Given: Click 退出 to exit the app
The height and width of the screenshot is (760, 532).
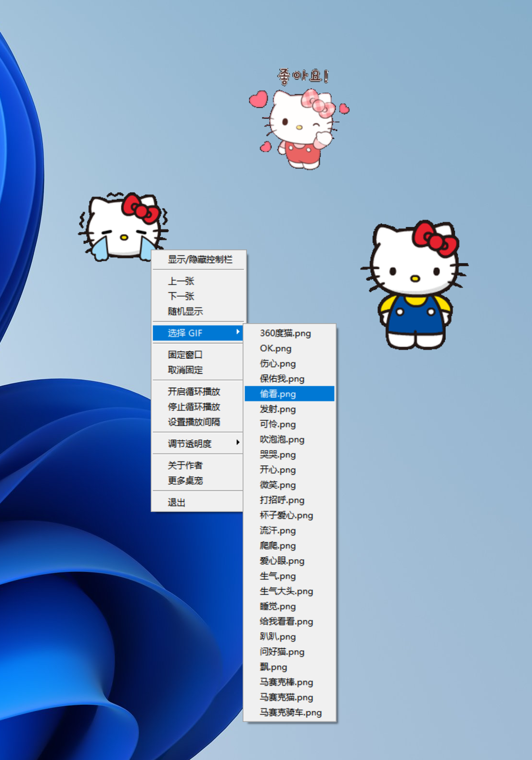Looking at the screenshot, I should 176,502.
